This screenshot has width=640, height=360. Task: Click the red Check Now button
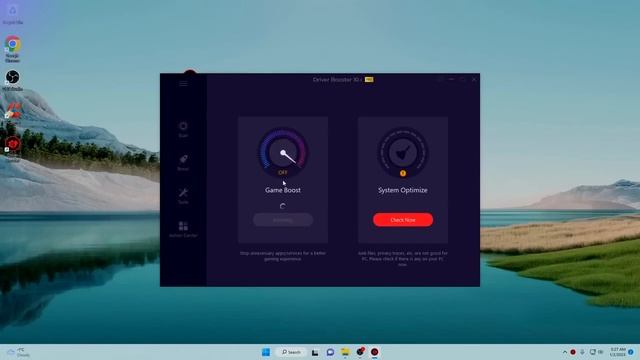coord(403,220)
